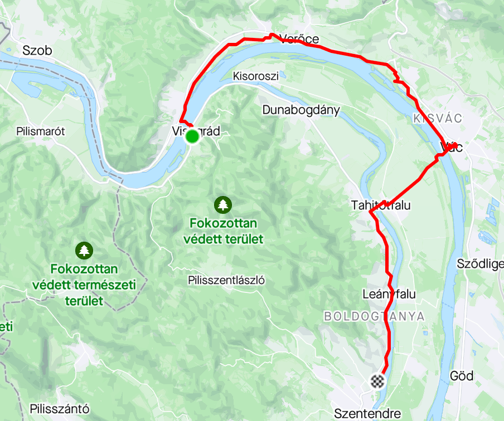504x421 pixels.
Task: Click the checkered finish flag marker
Action: 377,381
